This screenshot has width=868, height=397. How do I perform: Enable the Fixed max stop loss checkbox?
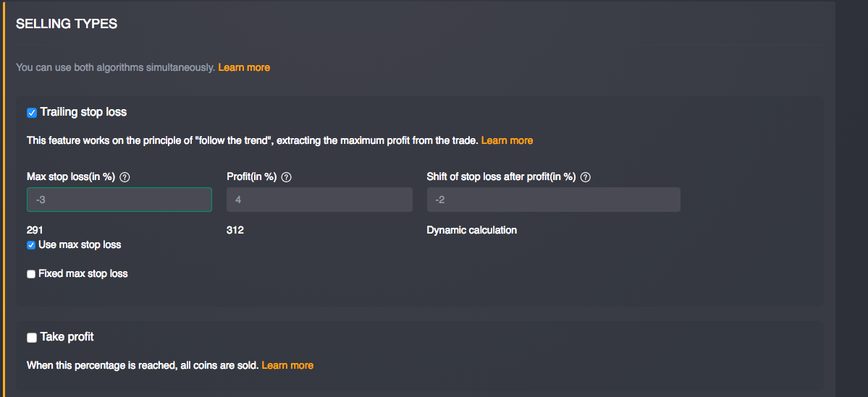[x=31, y=274]
